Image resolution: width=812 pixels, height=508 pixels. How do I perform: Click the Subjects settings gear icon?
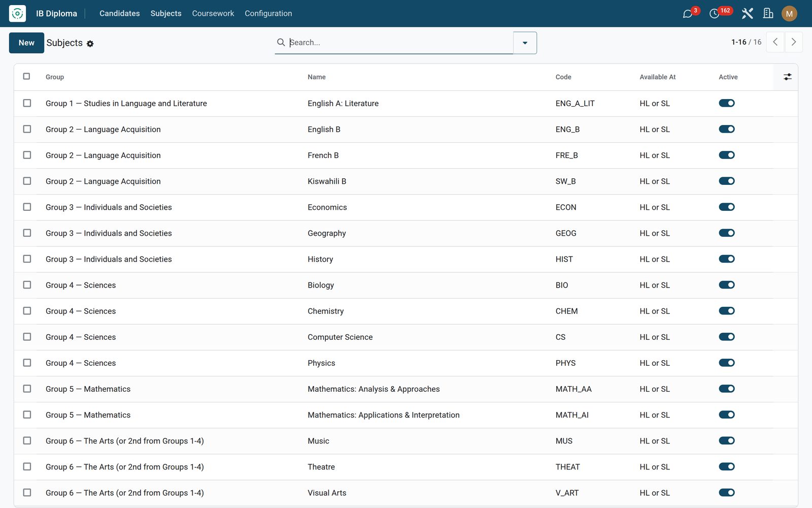(90, 44)
